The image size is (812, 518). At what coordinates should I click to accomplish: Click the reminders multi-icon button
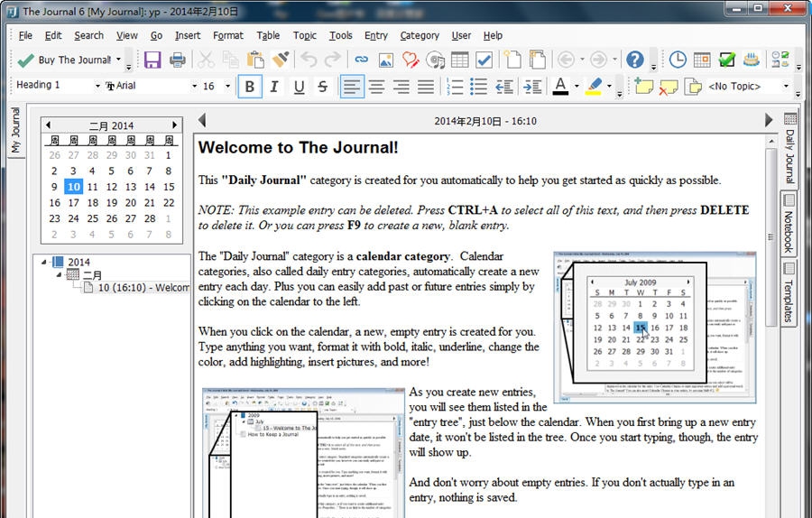pyautogui.click(x=780, y=60)
